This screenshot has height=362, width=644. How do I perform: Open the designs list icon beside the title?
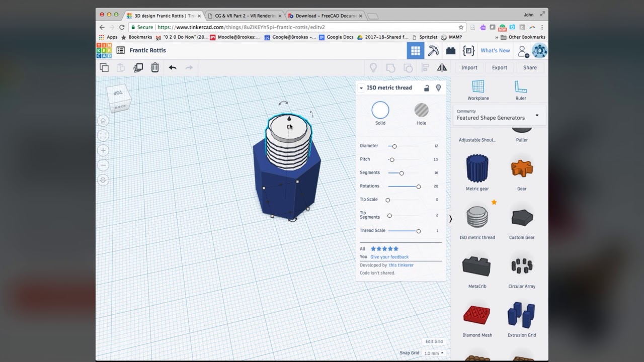click(x=121, y=50)
